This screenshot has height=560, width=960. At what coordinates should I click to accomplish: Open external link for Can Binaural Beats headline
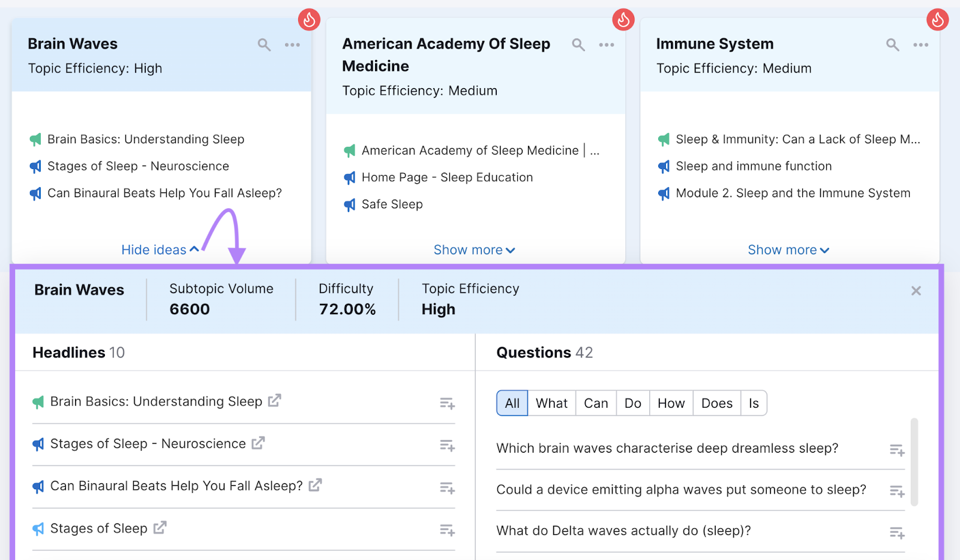pyautogui.click(x=316, y=486)
